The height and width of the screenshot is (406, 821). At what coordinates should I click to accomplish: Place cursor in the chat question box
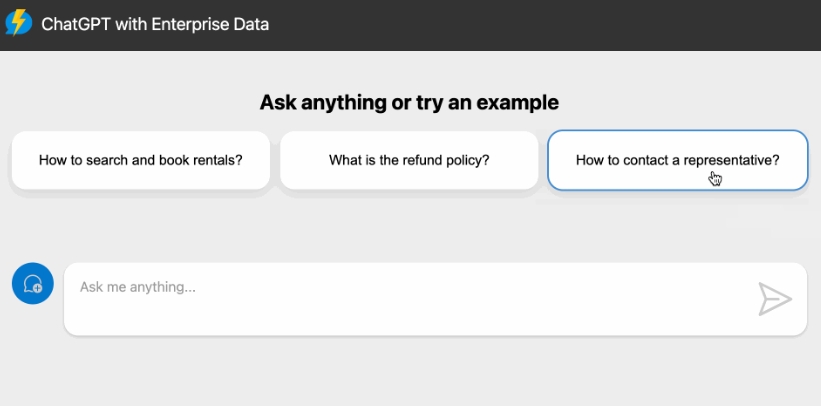point(400,298)
